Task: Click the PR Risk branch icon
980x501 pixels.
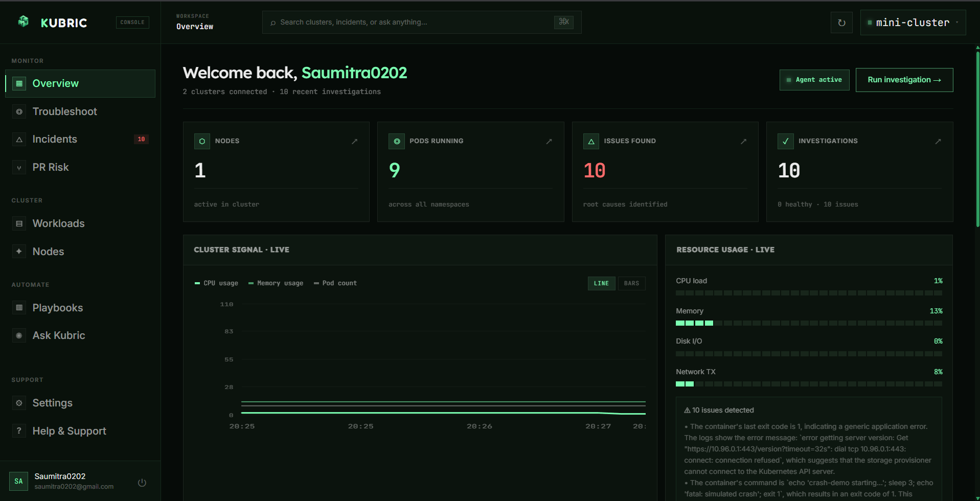Action: pos(19,167)
